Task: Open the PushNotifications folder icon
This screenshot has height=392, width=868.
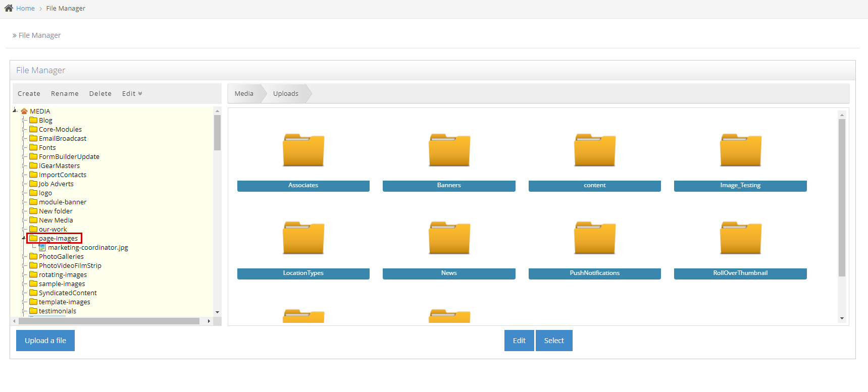Action: pos(594,238)
